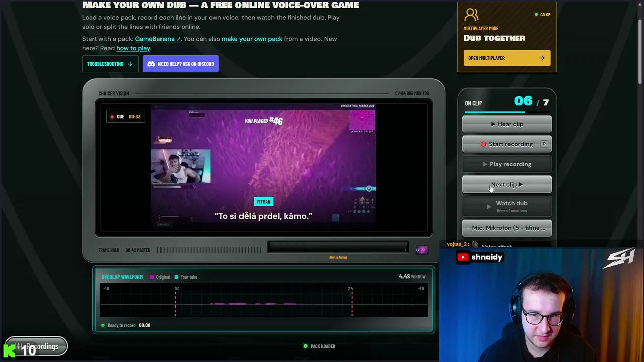The width and height of the screenshot is (644, 362).
Task: Click the magenta original audio waveform
Action: pyautogui.click(x=257, y=304)
